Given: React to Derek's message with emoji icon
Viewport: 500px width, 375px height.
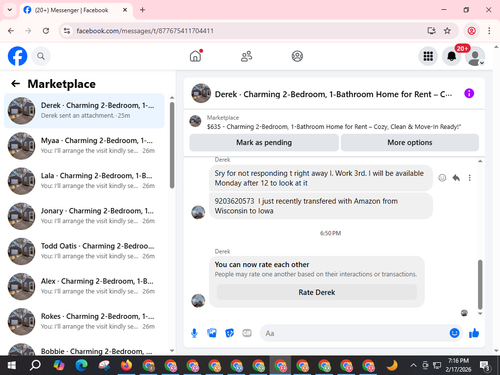Looking at the screenshot, I should [442, 178].
